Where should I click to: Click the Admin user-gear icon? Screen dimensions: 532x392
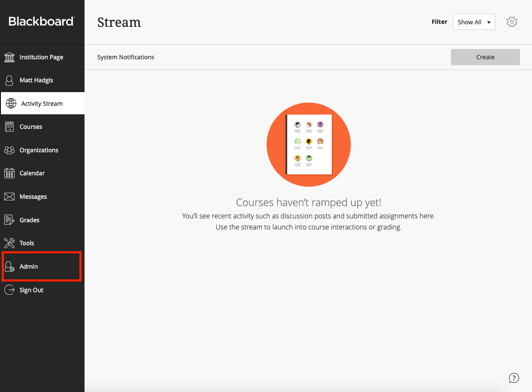(9, 267)
